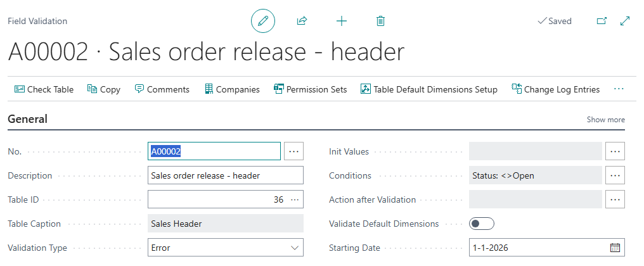644x266 pixels.
Task: Click the empty Init Values field
Action: tap(535, 151)
